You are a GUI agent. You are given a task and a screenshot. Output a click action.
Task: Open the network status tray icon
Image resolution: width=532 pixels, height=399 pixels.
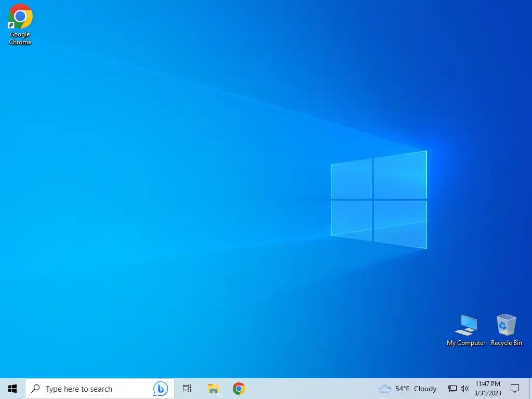point(453,389)
